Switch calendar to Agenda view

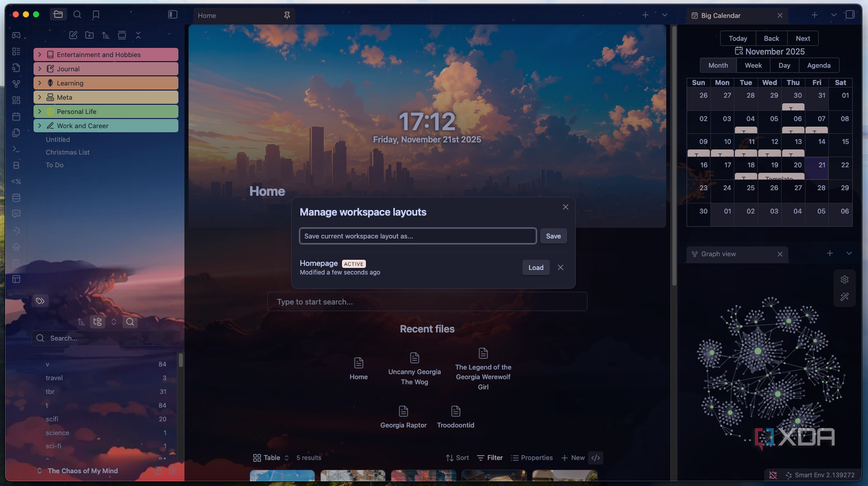point(819,65)
